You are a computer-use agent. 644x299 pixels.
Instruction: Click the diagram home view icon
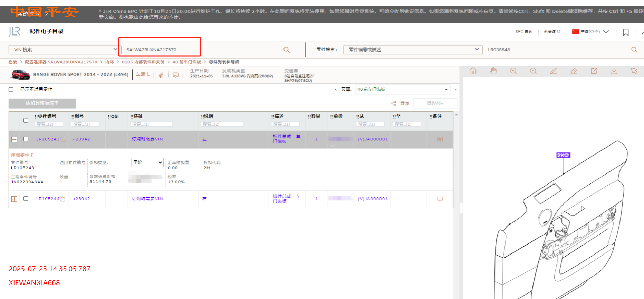point(473,71)
